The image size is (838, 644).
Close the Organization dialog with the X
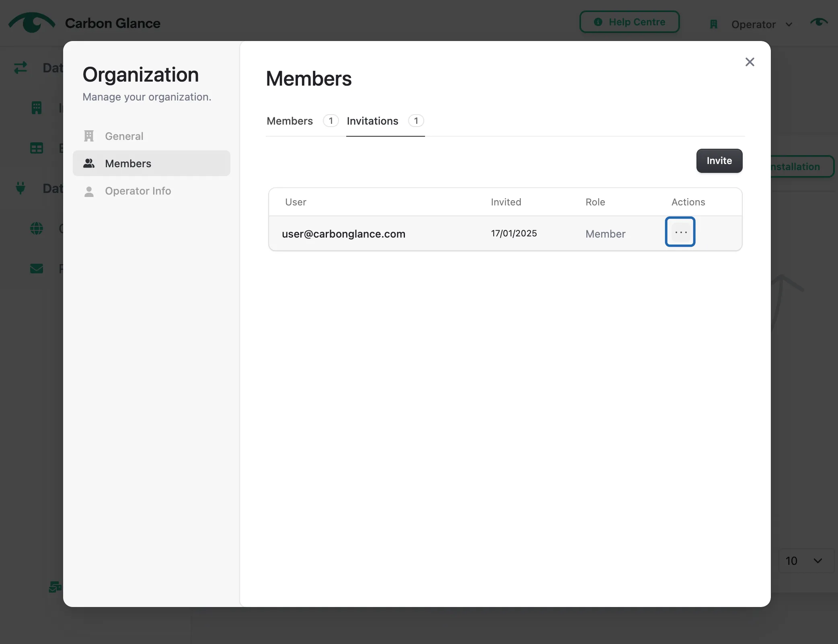750,62
